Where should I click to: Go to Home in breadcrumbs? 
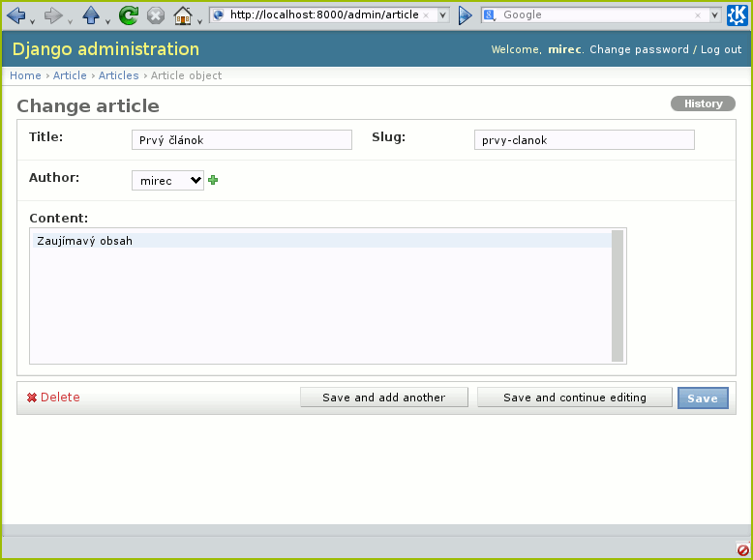(25, 75)
